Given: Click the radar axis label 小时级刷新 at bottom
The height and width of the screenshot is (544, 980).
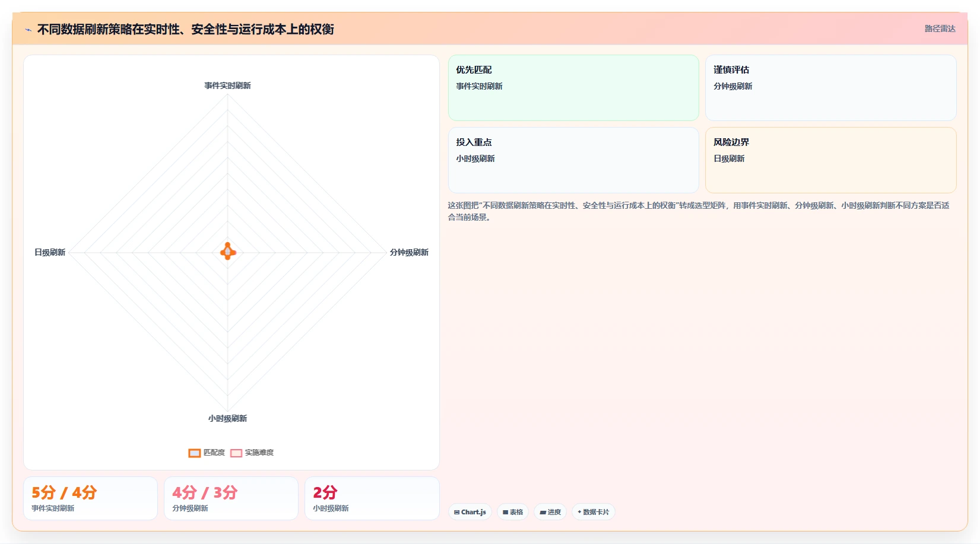Looking at the screenshot, I should point(227,418).
